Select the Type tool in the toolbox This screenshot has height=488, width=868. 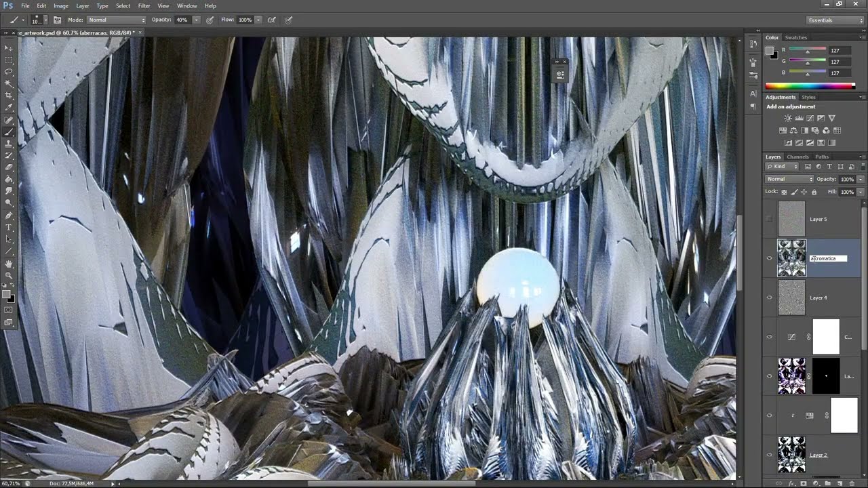pyautogui.click(x=9, y=227)
